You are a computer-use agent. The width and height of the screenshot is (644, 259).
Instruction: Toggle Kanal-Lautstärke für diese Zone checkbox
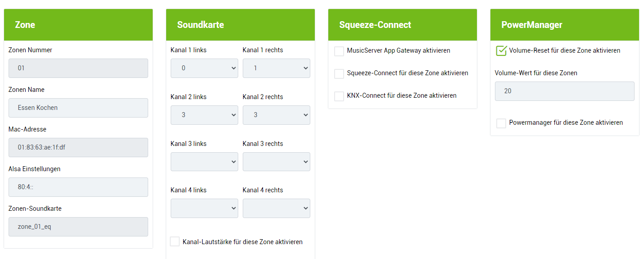click(175, 242)
